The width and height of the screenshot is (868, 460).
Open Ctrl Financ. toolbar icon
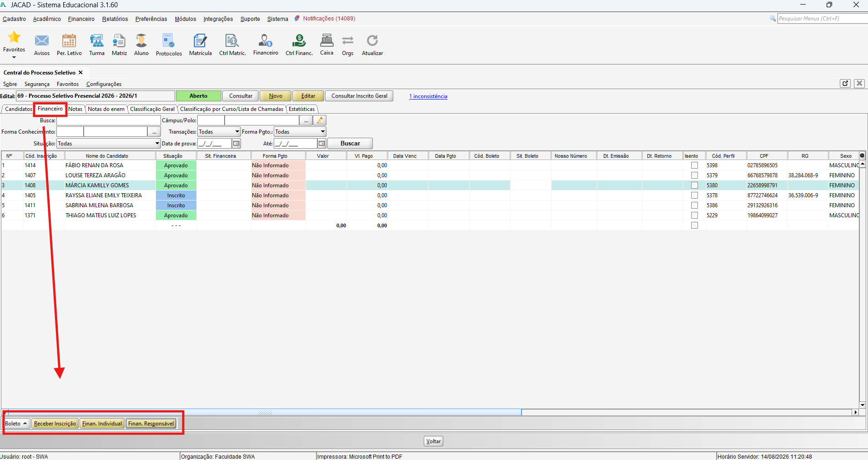pyautogui.click(x=299, y=40)
